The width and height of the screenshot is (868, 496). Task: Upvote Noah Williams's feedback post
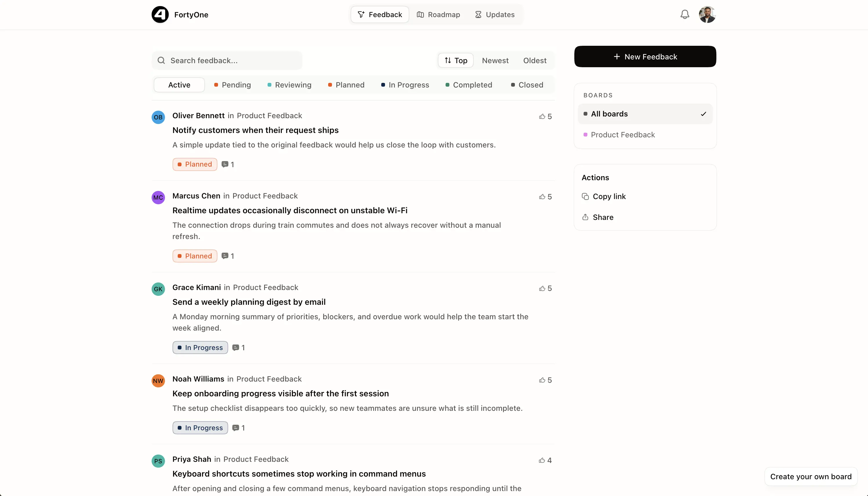pos(545,380)
